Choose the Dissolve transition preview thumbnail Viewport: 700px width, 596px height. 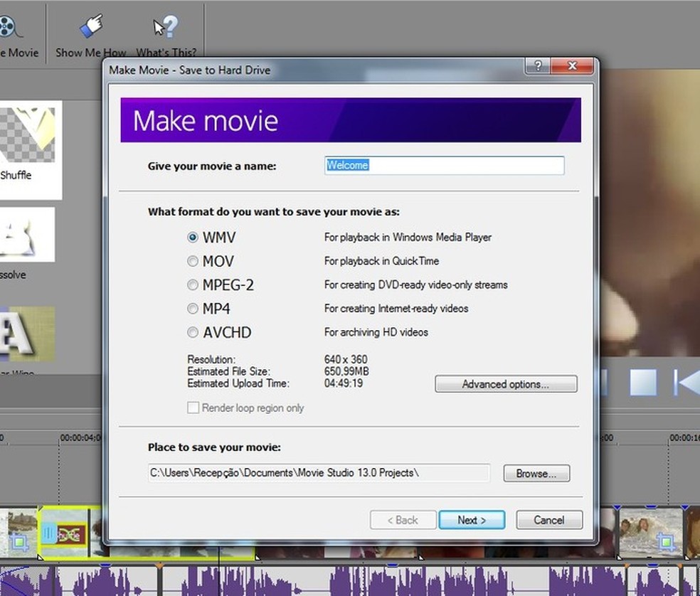28,235
